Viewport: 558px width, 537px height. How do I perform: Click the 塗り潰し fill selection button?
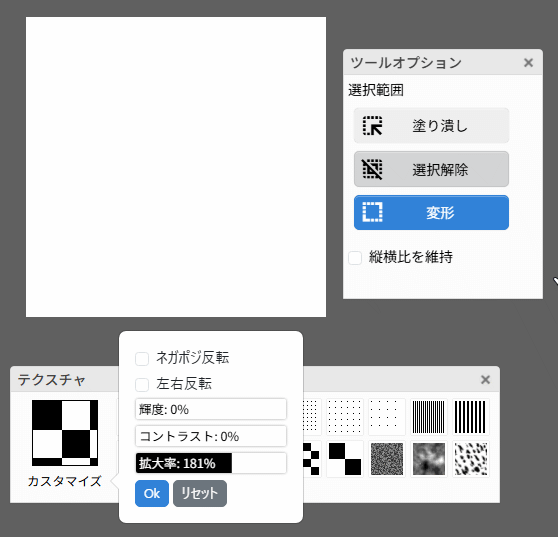[431, 126]
